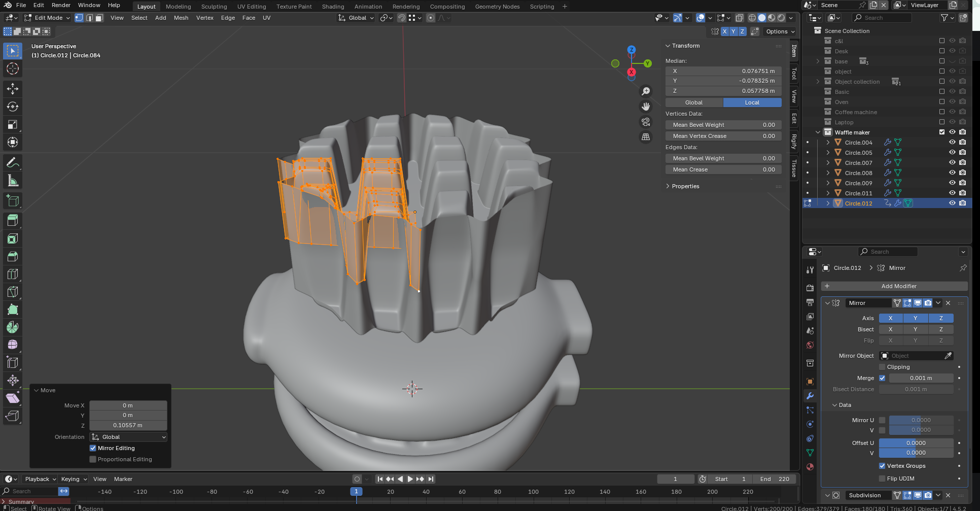Switch to orthographic grid view icon

point(646,137)
